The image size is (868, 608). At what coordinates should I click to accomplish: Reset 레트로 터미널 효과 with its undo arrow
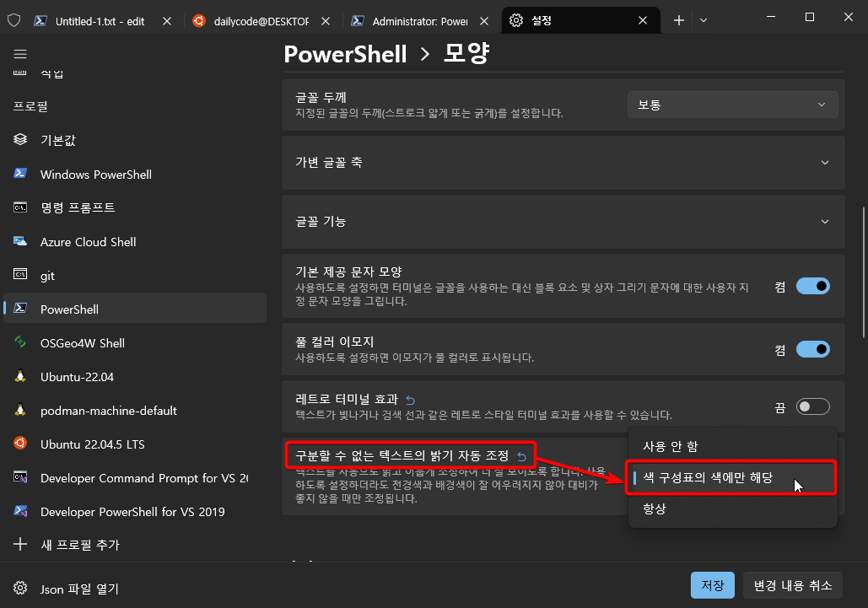pyautogui.click(x=410, y=400)
